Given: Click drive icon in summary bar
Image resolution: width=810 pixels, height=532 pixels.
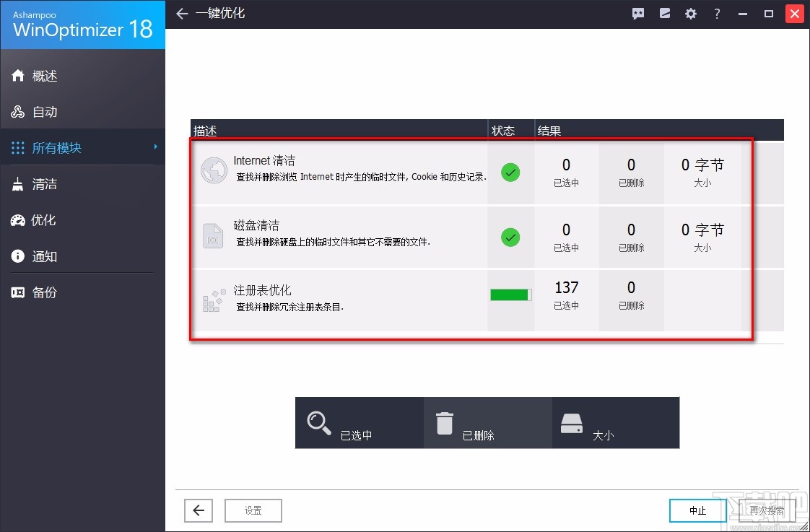Looking at the screenshot, I should coord(571,424).
